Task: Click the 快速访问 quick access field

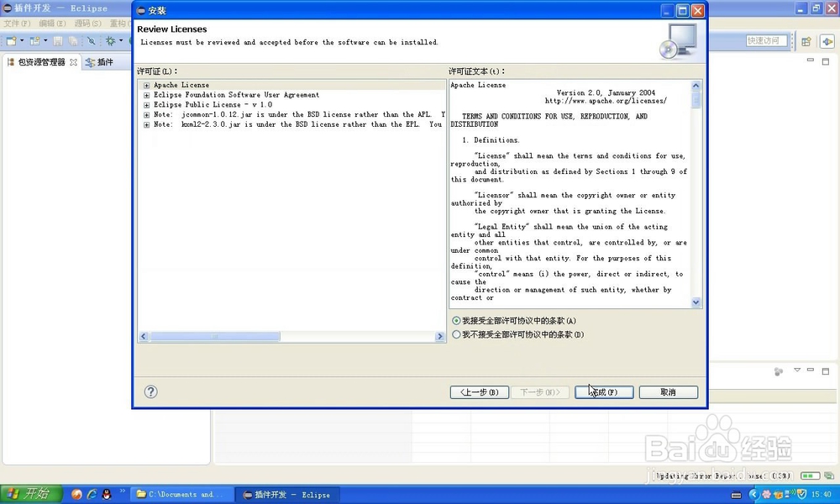Action: 767,40
